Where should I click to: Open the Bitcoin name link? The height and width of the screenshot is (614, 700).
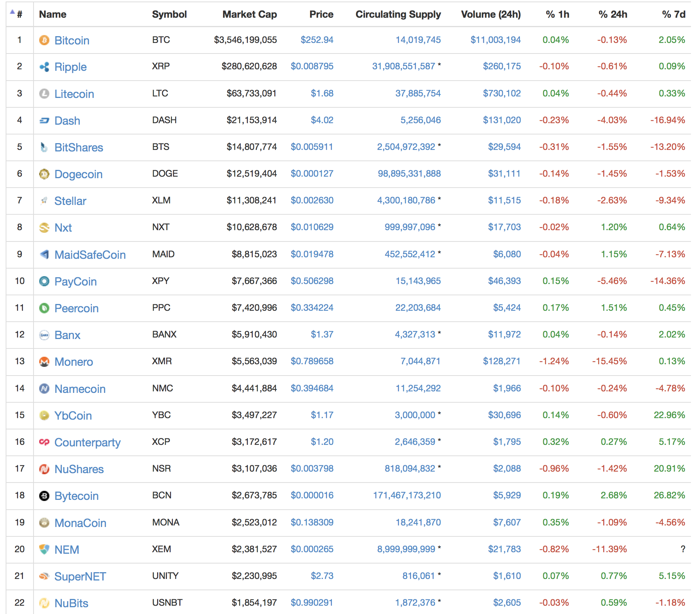click(72, 40)
